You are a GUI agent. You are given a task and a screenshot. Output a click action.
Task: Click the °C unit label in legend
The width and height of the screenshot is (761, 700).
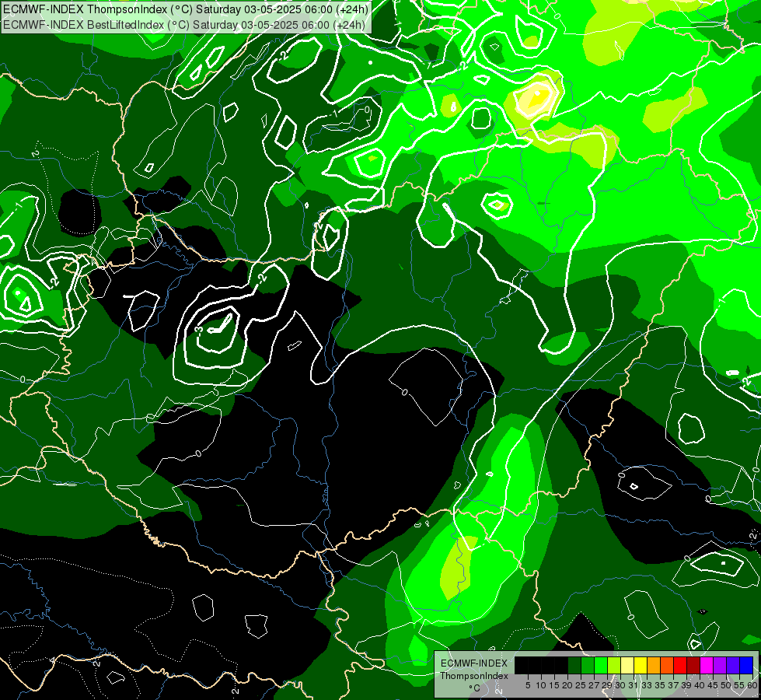(x=474, y=688)
